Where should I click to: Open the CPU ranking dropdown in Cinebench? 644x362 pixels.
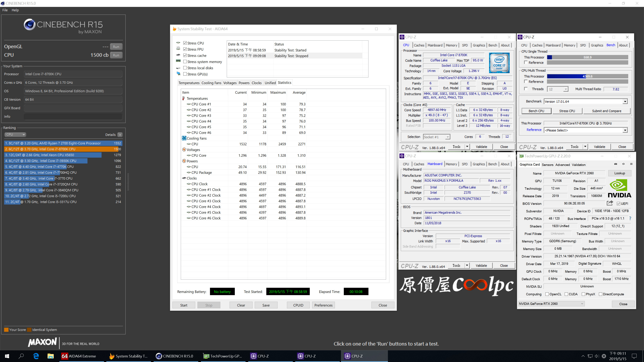click(15, 135)
